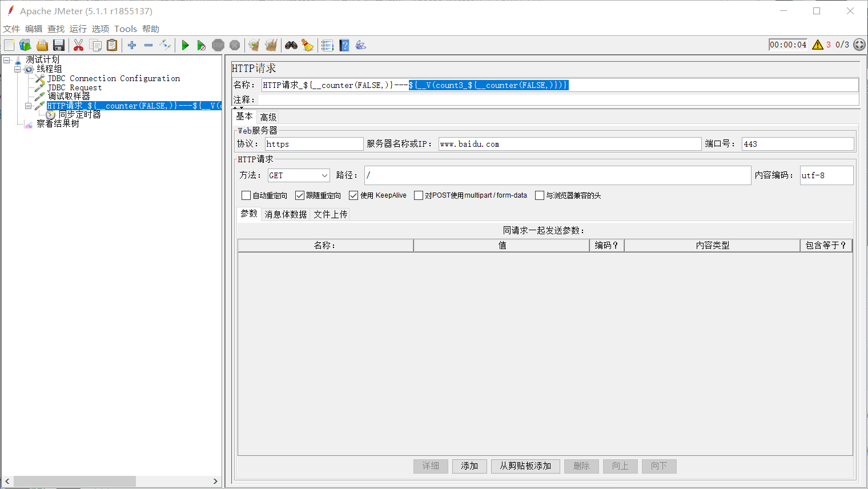Click the 向下 button
Viewport: 868px width, 489px height.
point(659,466)
